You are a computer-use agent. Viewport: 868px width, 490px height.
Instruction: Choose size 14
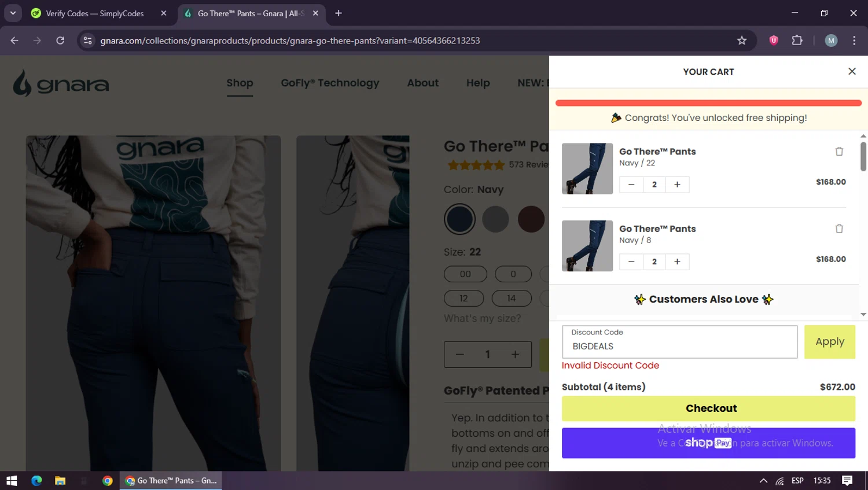(512, 298)
